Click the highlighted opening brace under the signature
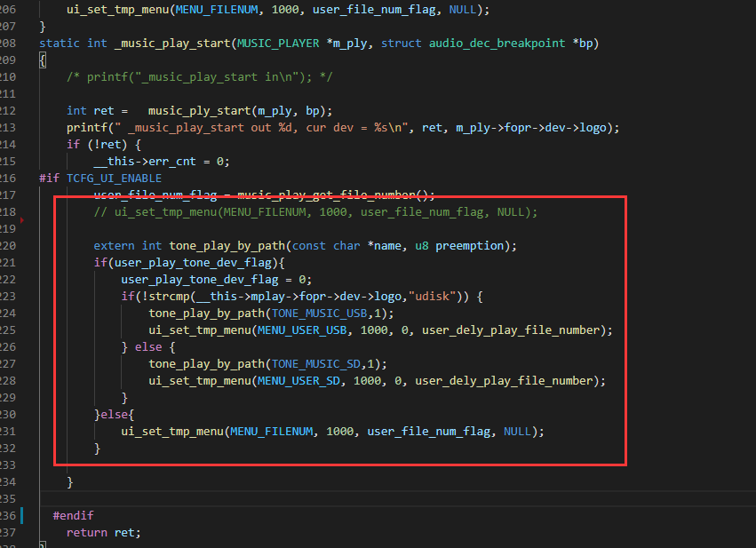Image resolution: width=756 pixels, height=548 pixels. [x=43, y=60]
